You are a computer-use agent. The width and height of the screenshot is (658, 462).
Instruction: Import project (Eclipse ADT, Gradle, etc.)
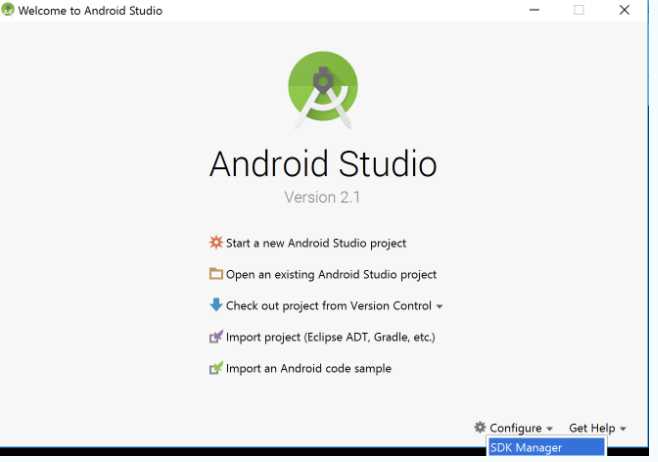pos(330,337)
